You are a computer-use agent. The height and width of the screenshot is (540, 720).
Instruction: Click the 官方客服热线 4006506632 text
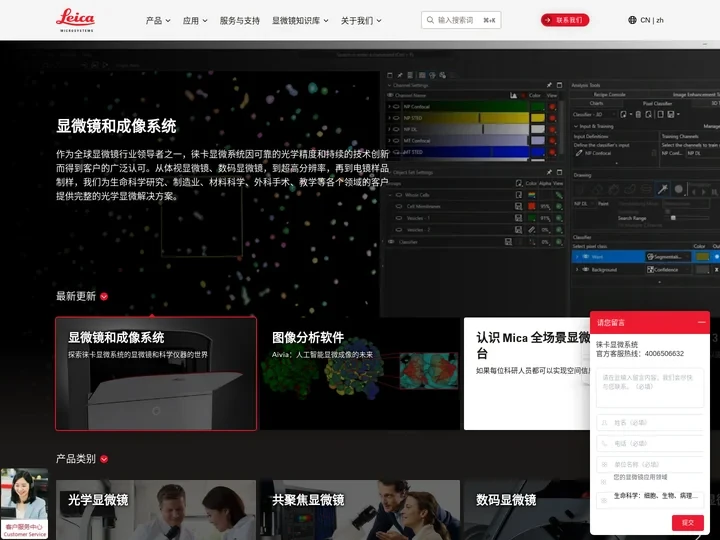(x=640, y=354)
